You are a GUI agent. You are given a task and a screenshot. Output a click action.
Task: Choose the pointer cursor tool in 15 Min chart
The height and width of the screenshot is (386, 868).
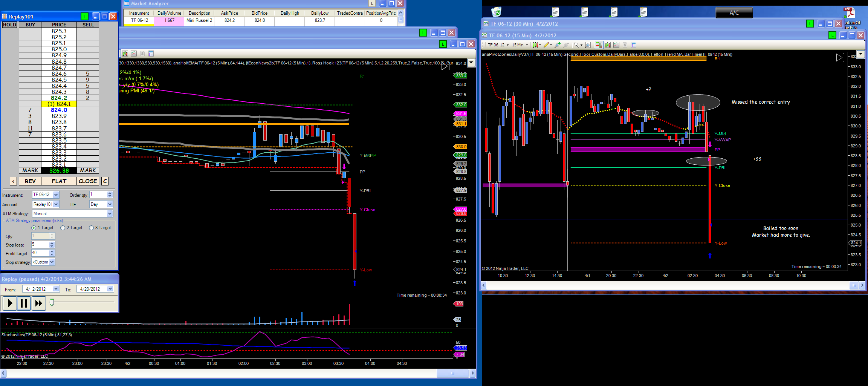click(578, 45)
